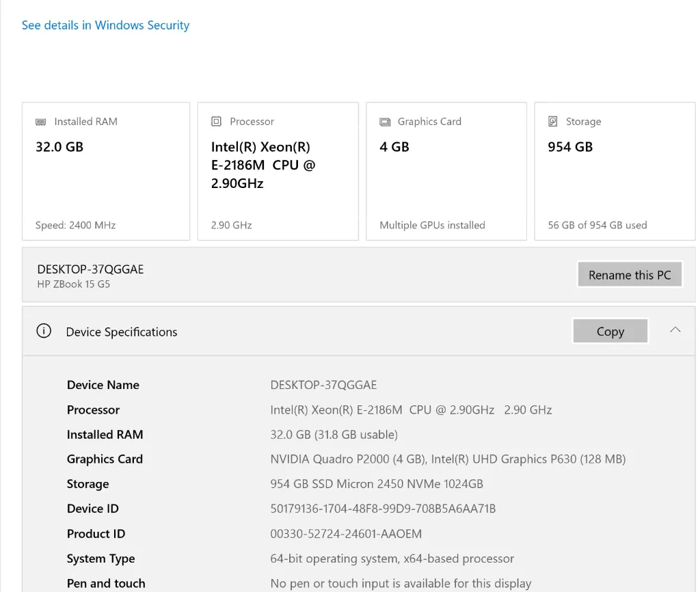Select 32.0 GB (31.8 GB usable) value
This screenshot has height=592, width=700.
pyautogui.click(x=334, y=434)
